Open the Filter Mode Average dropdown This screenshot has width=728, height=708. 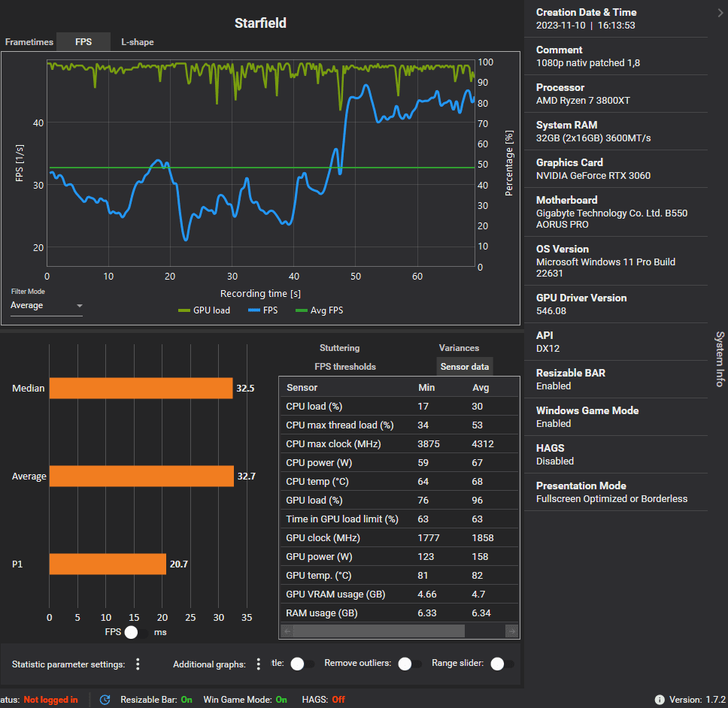[47, 305]
